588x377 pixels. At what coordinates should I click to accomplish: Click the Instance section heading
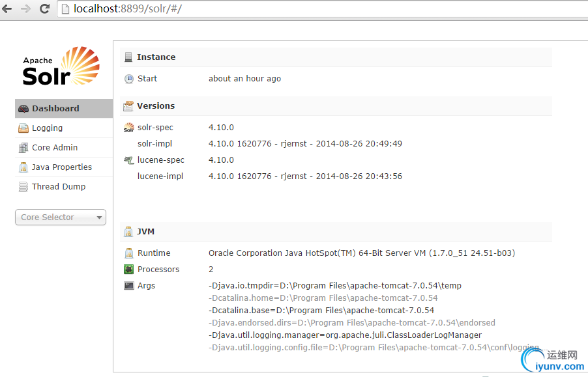(x=156, y=57)
